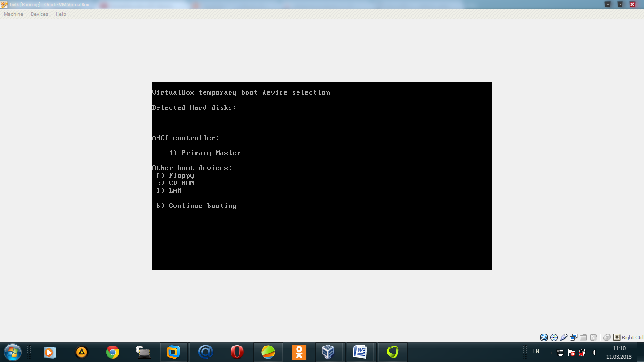The height and width of the screenshot is (362, 644).
Task: Open the green-orange globe browser icon
Action: 268,352
